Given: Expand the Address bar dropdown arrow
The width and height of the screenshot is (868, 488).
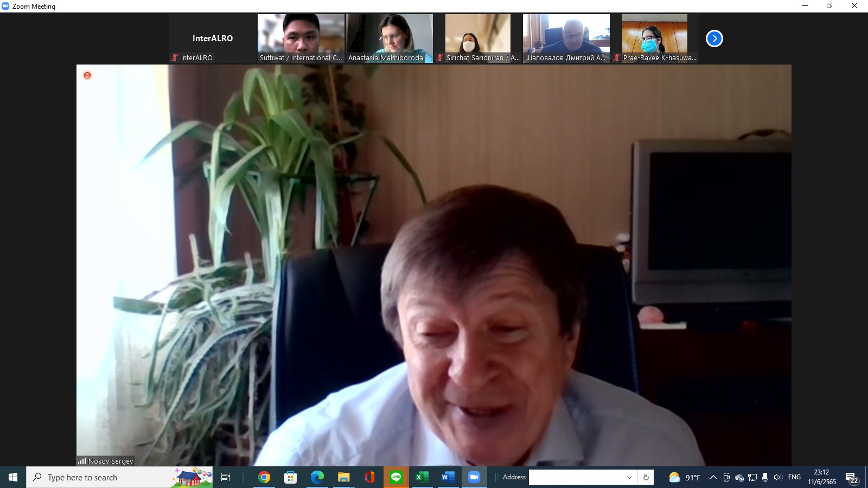Looking at the screenshot, I should pyautogui.click(x=629, y=477).
